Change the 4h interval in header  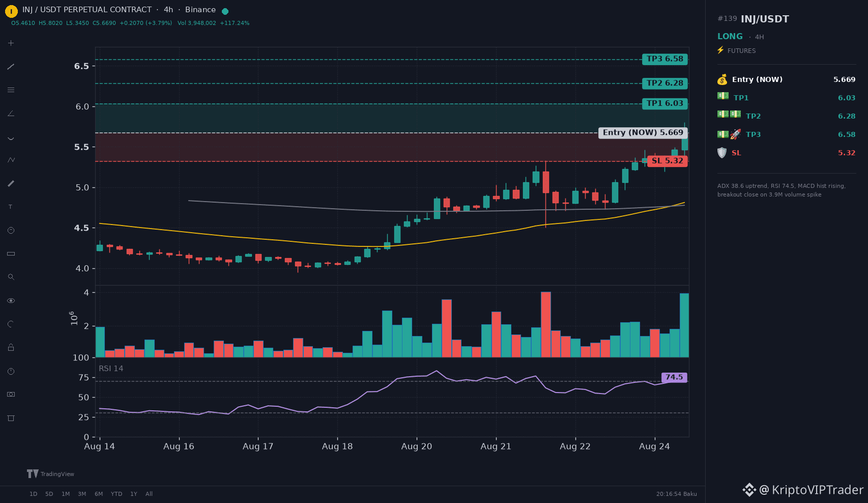point(168,10)
